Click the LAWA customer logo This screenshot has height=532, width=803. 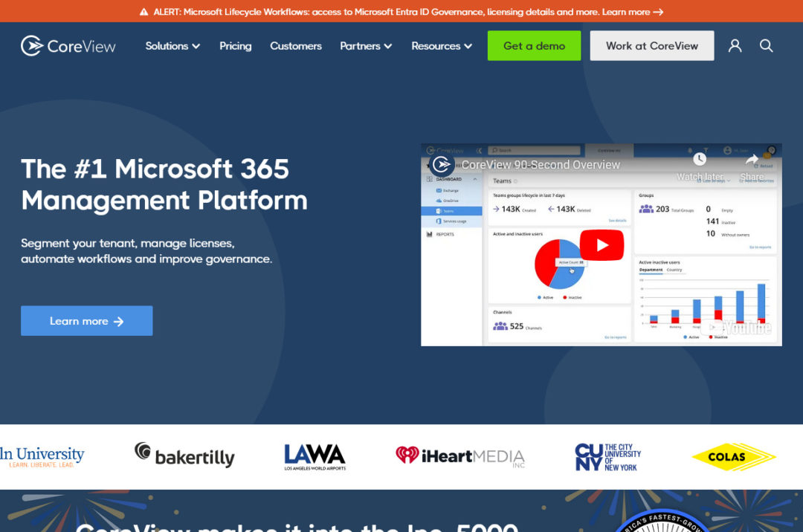pos(315,457)
